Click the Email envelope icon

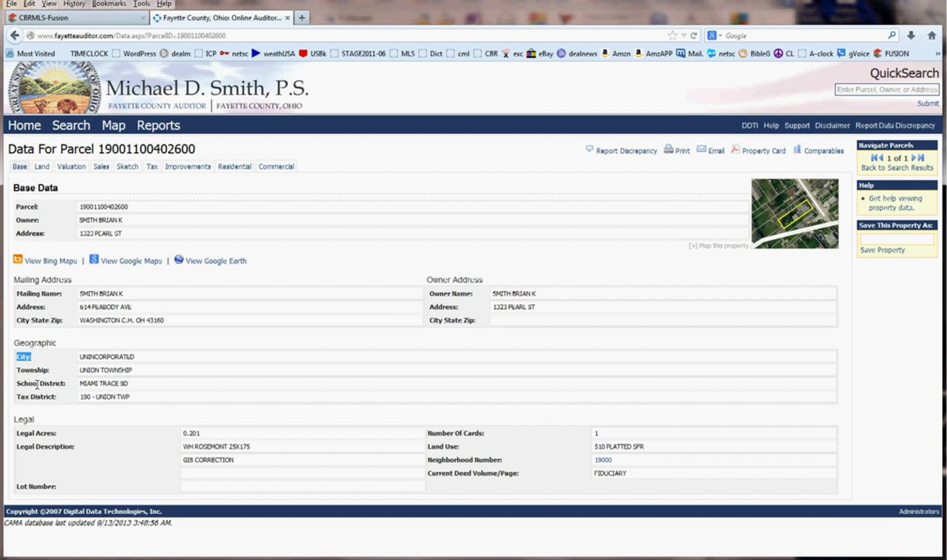pyautogui.click(x=701, y=149)
